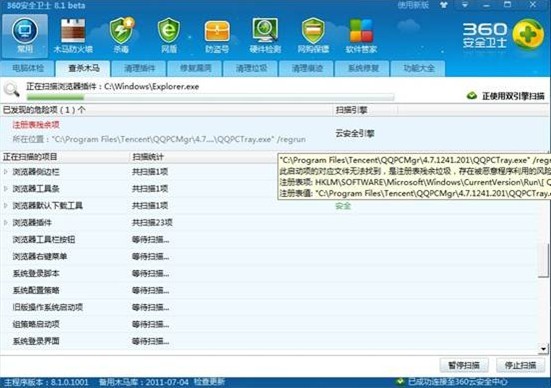The image size is (551, 388).
Task: Select the 系统登录界面 row
Action: [36, 341]
